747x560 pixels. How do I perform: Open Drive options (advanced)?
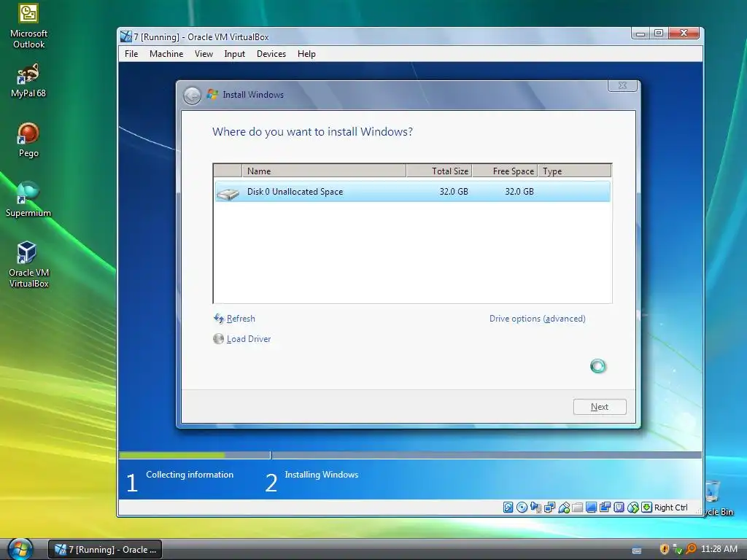538,319
